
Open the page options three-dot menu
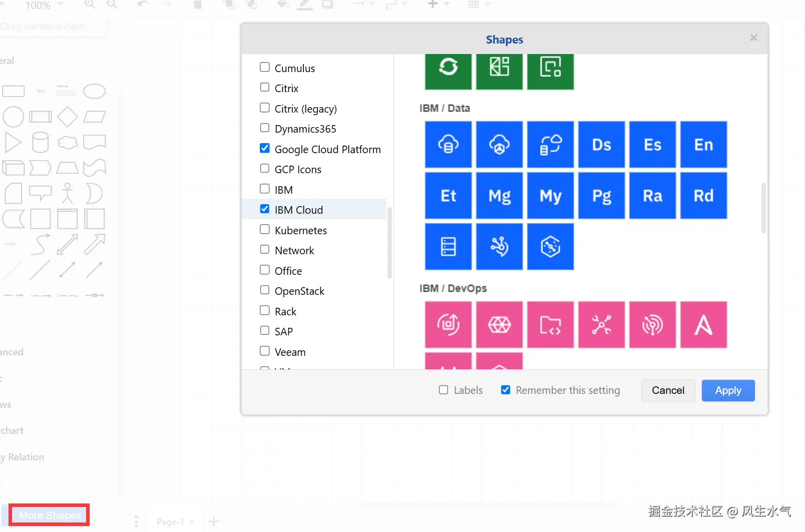(136, 521)
